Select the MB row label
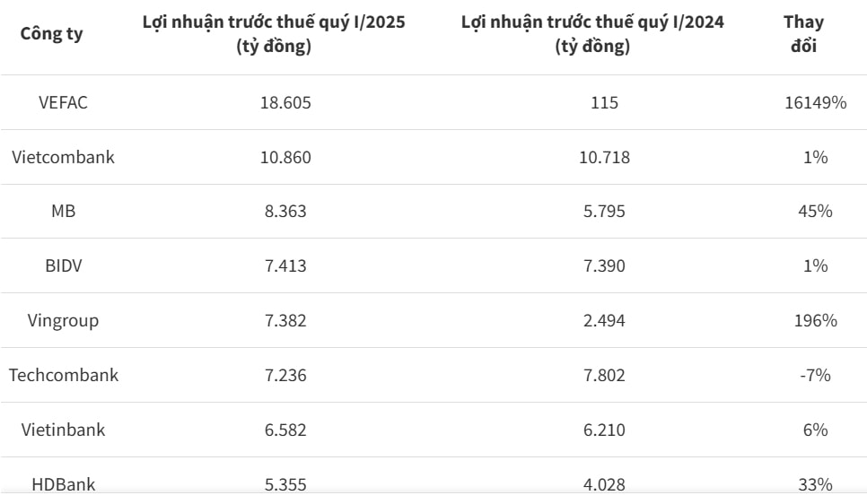This screenshot has width=867, height=504. [63, 211]
